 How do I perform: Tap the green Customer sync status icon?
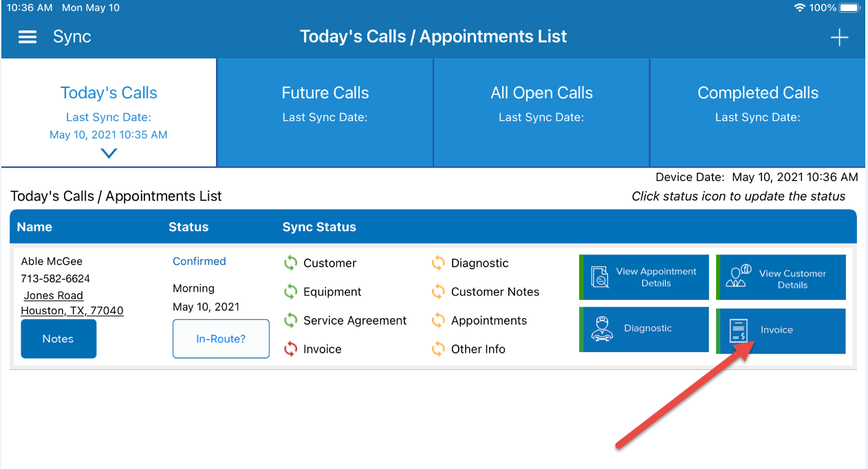tap(292, 263)
